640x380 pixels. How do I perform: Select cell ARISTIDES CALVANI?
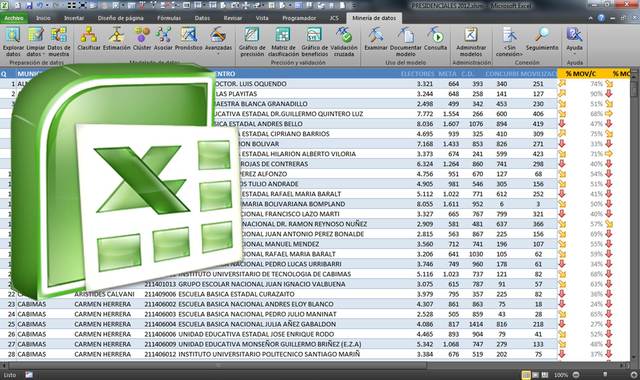coord(104,294)
